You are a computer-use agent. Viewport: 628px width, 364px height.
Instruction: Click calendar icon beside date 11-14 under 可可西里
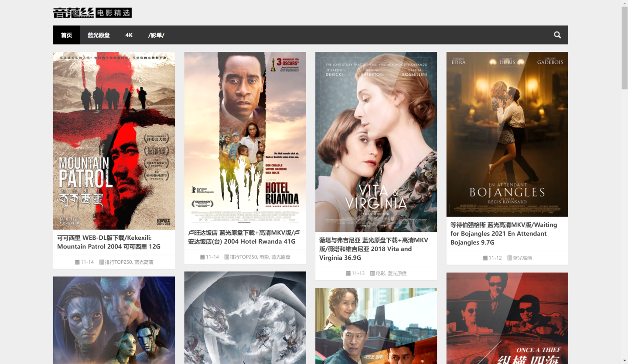(77, 262)
